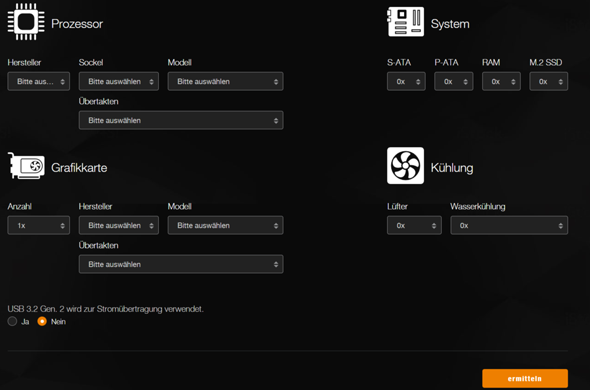
Task: Select the Nein radio button
Action: 42,321
